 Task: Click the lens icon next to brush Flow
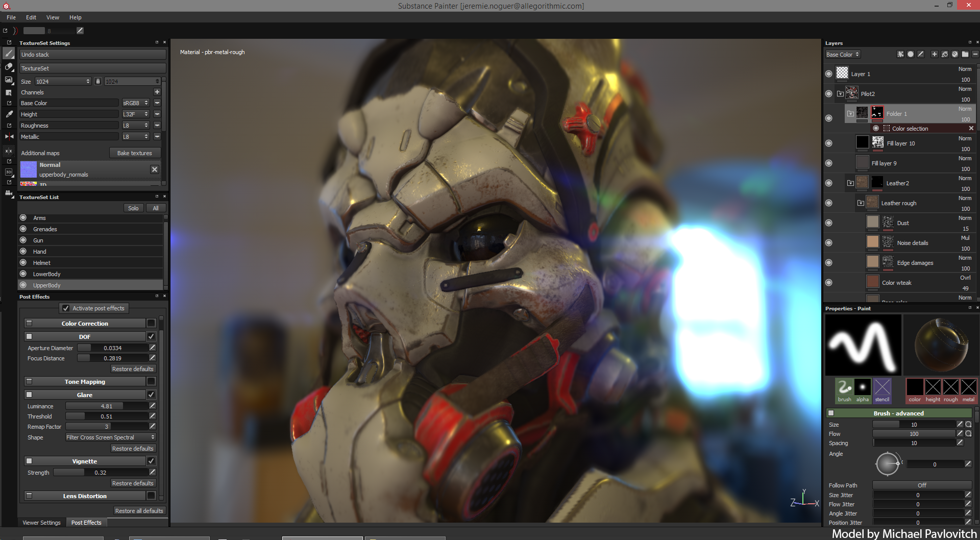[968, 433]
